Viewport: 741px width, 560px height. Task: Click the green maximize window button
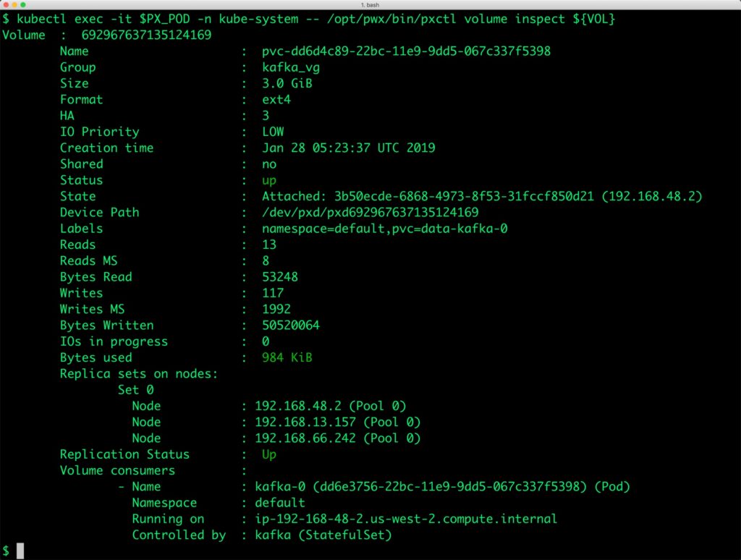tap(23, 5)
